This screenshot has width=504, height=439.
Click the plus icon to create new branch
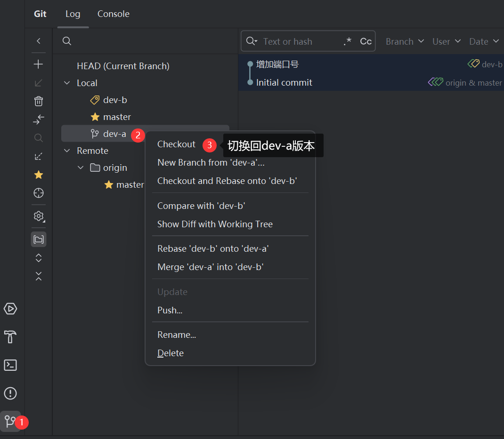[39, 64]
